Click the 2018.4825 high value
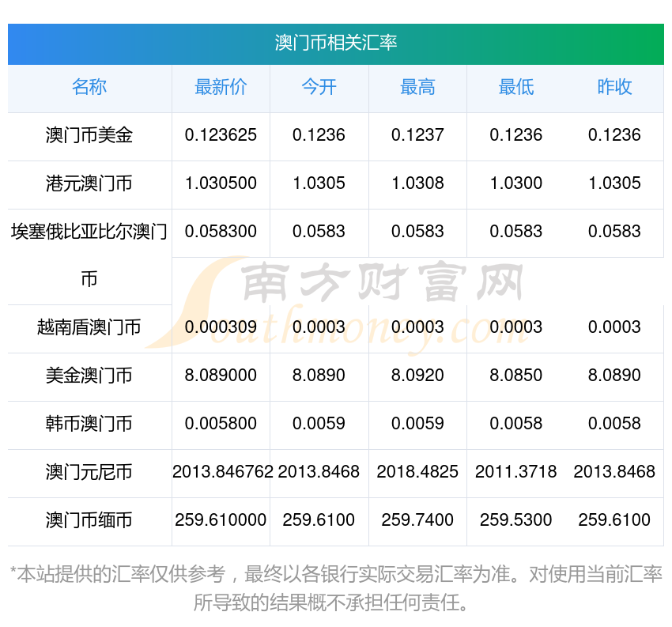The height and width of the screenshot is (627, 672). 417,472
